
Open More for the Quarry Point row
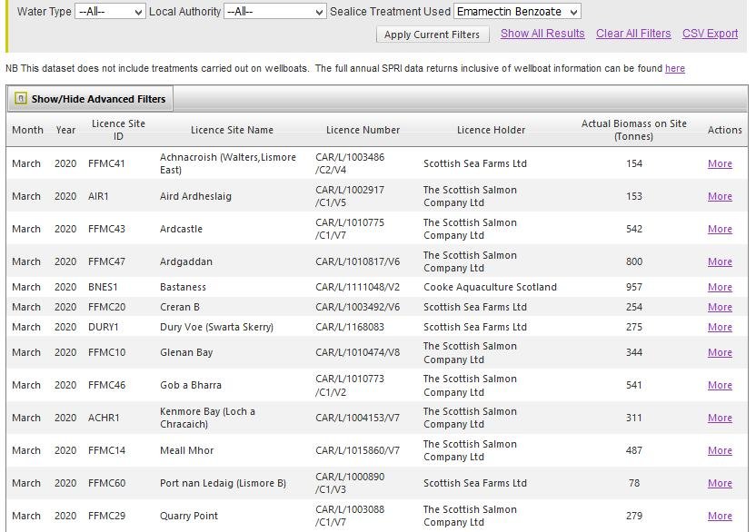(x=720, y=516)
